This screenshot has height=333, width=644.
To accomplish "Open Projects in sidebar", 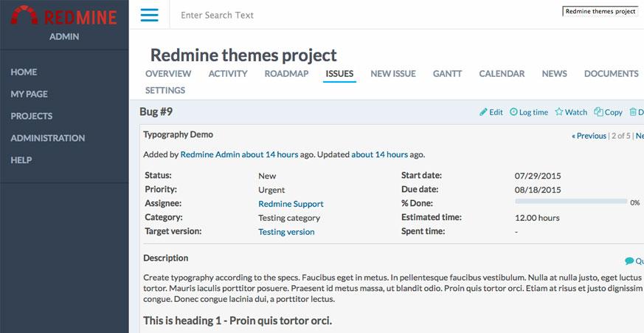I will coord(32,116).
